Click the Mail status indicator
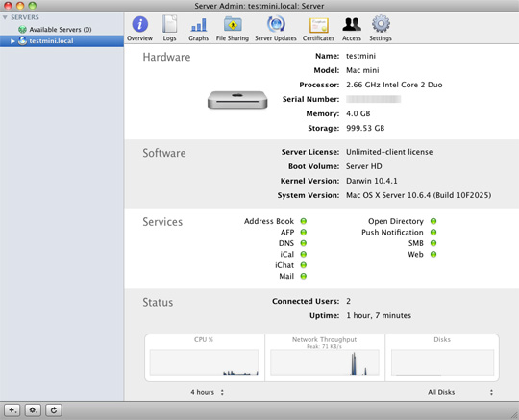 tap(303, 276)
